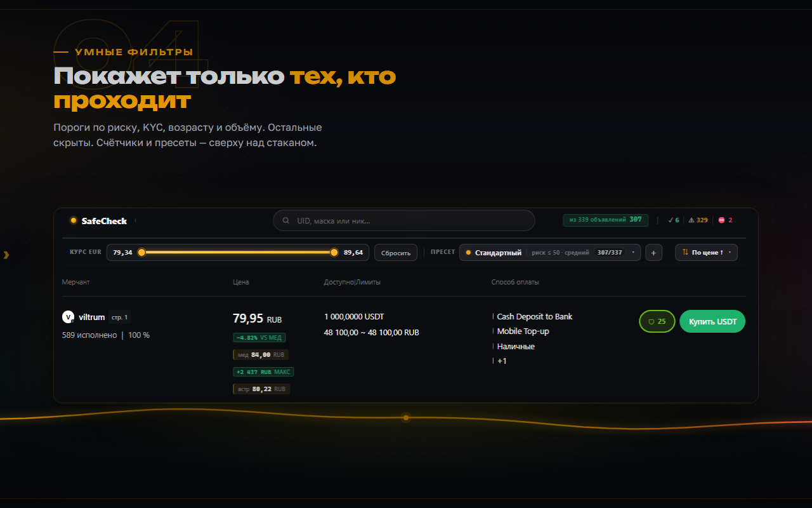812x508 pixels.
Task: Click the стр. 1 page tag
Action: coord(119,317)
